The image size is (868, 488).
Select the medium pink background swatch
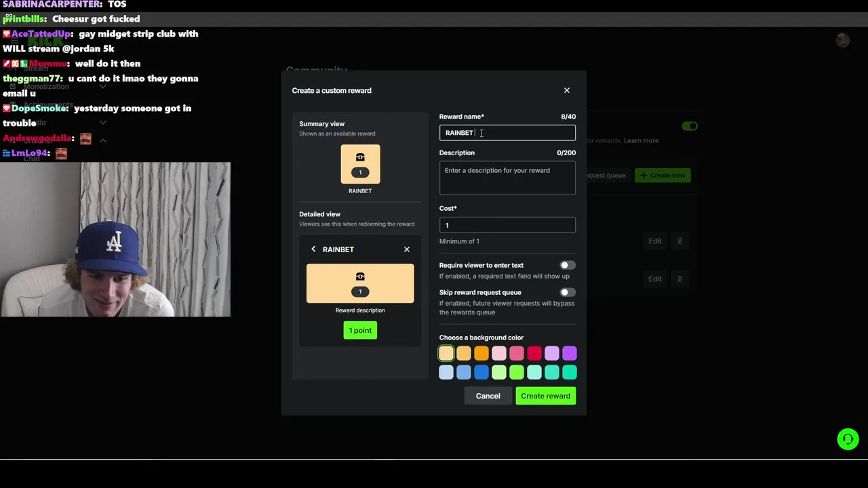coord(517,353)
